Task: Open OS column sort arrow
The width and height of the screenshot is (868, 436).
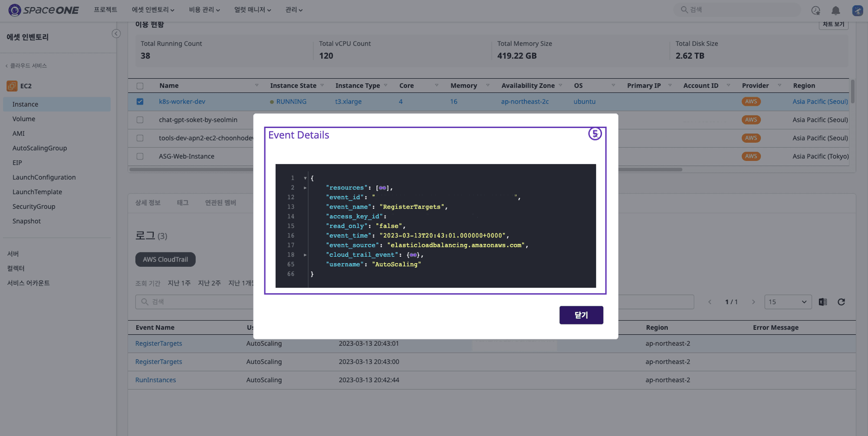Action: pyautogui.click(x=613, y=85)
